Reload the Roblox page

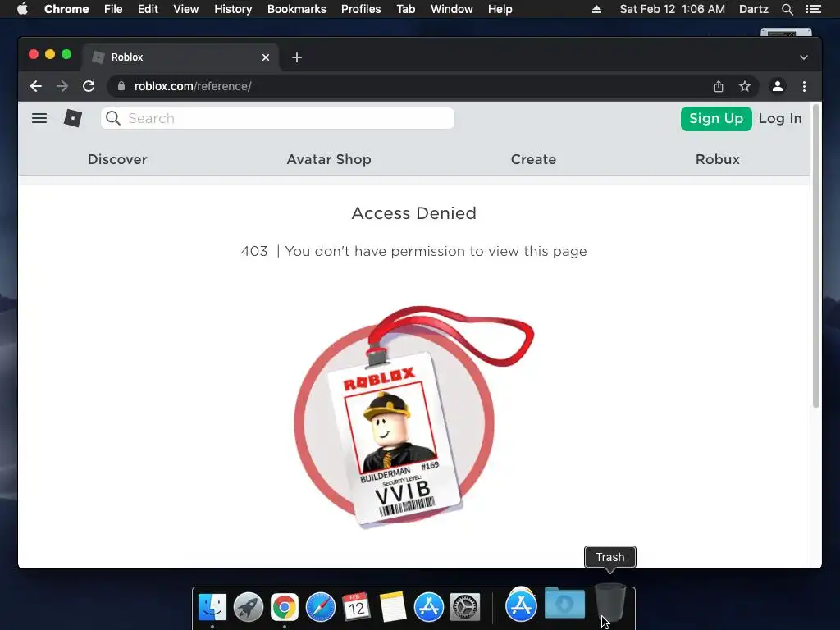pos(89,86)
